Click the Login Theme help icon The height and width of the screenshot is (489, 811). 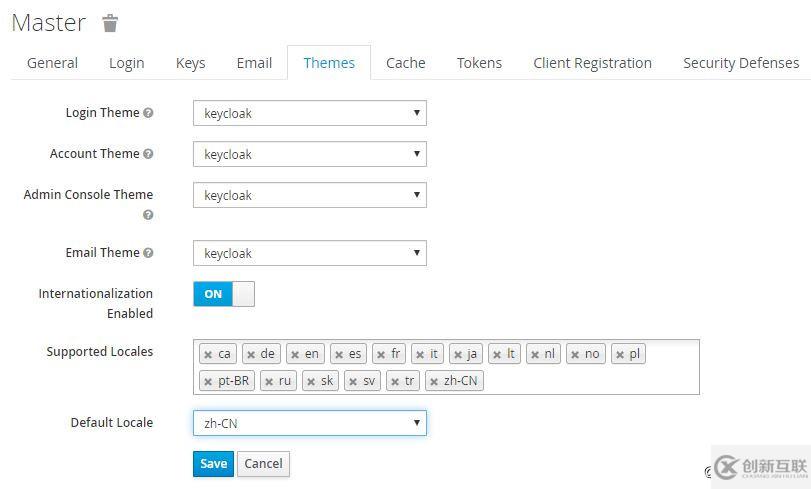[148, 113]
